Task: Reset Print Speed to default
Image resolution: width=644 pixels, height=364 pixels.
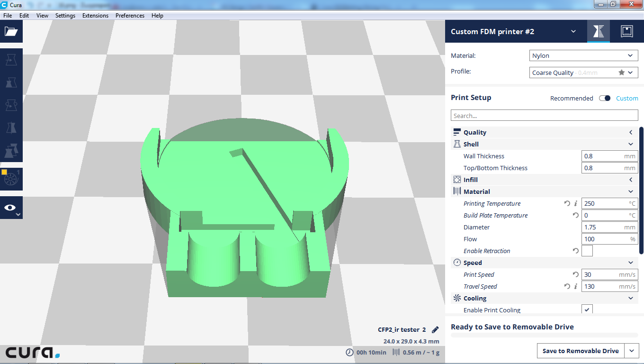Action: [576, 274]
